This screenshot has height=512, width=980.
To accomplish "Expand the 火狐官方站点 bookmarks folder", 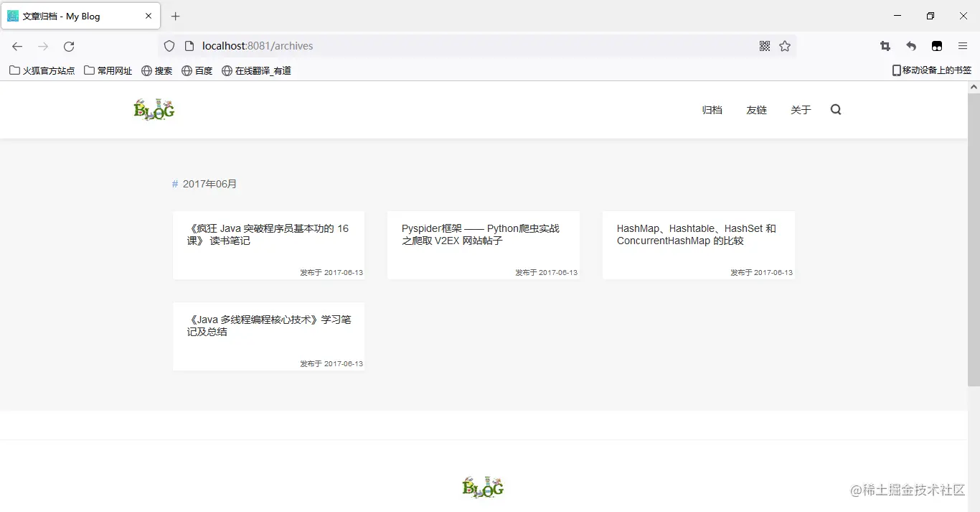I will (x=41, y=70).
